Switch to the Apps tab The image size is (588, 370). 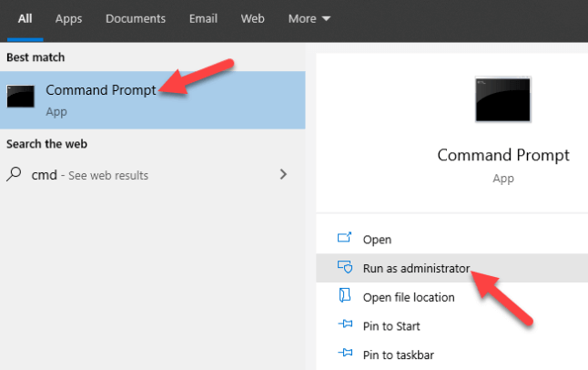68,18
